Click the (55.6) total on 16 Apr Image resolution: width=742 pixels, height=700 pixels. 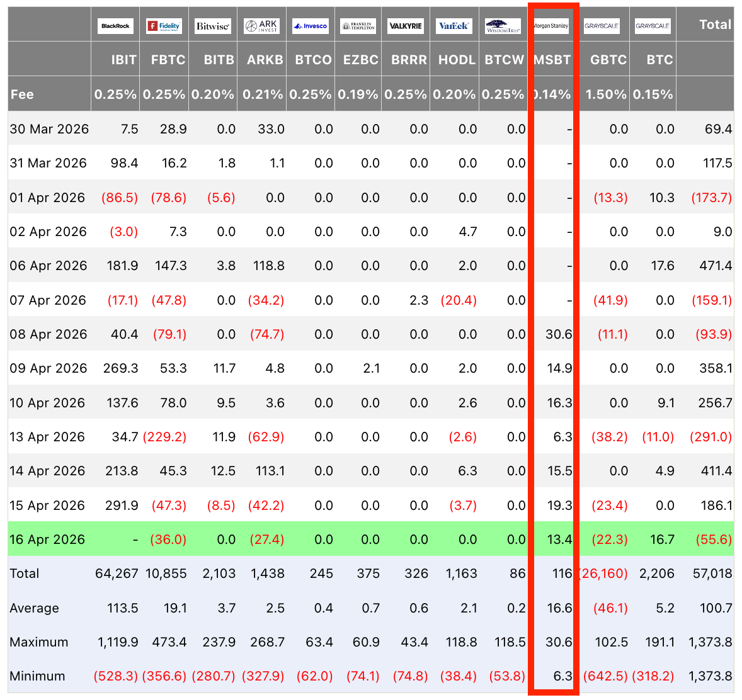[x=714, y=539]
